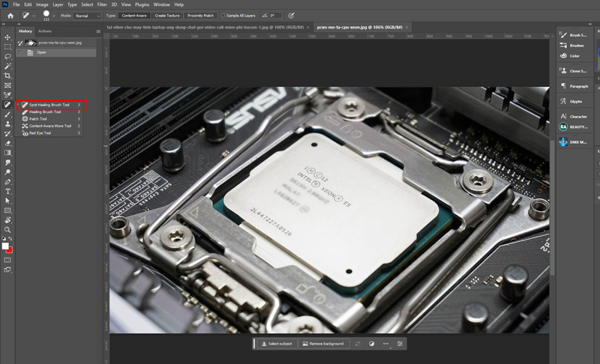Toggle the pressure-for-size button in options bar

291,16
